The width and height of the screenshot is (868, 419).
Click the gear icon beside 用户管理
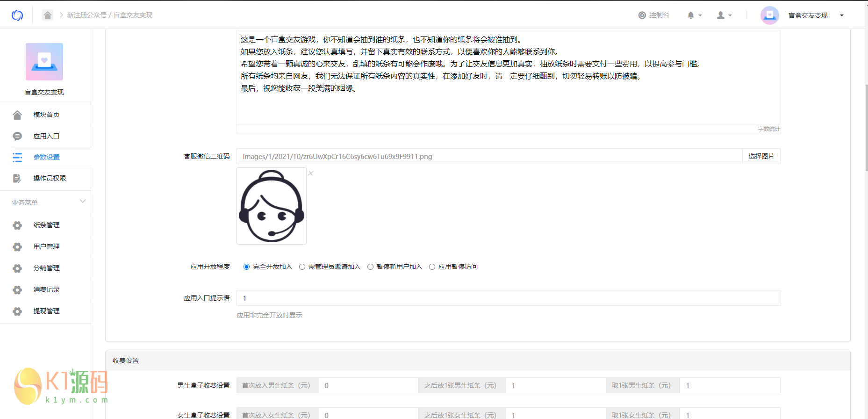(17, 247)
